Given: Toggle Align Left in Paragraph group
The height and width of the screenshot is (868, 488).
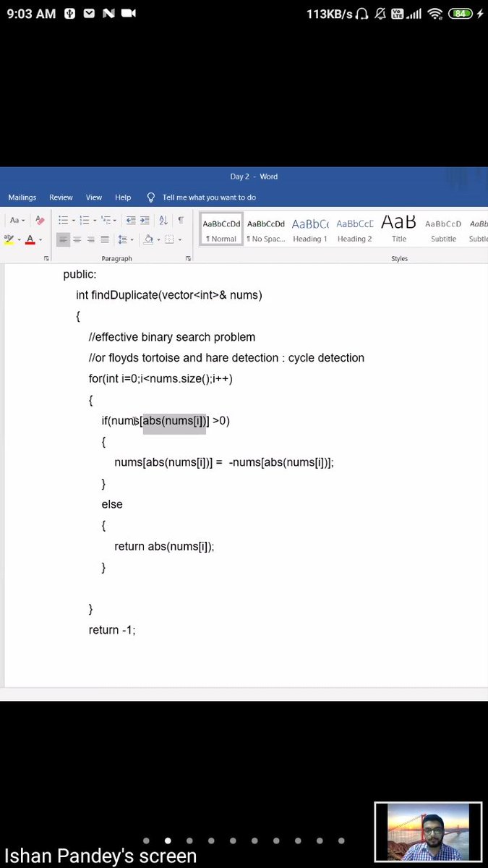Looking at the screenshot, I should [63, 239].
